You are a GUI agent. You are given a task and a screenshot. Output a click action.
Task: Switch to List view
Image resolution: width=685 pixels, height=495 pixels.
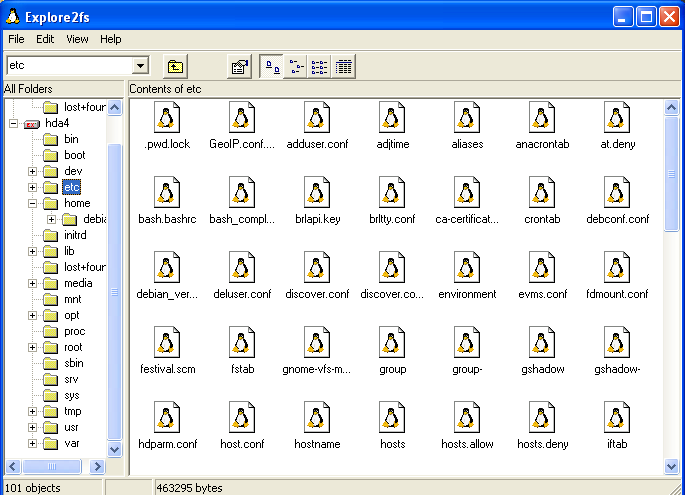(x=319, y=67)
